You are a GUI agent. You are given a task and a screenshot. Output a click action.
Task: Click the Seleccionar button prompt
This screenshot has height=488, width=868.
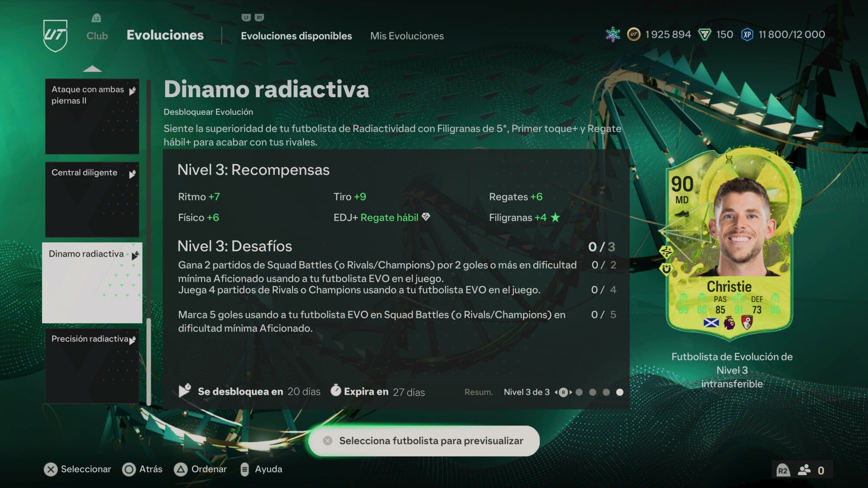pyautogui.click(x=78, y=469)
